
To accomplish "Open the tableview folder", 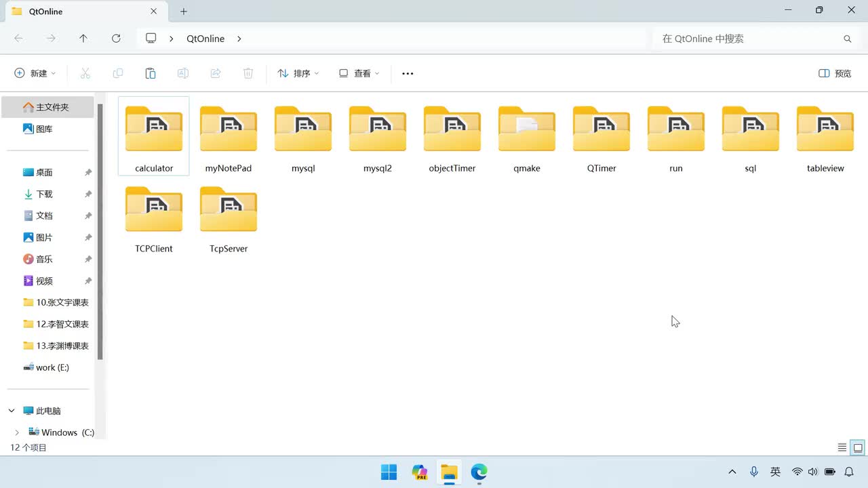I will tap(825, 136).
